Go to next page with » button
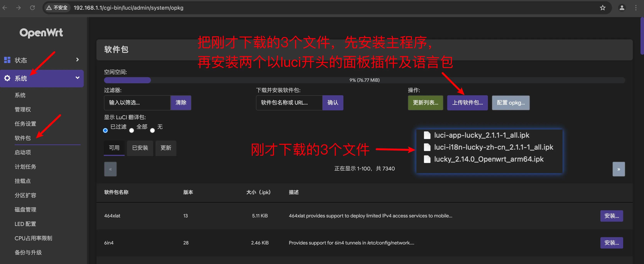Image resolution: width=644 pixels, height=264 pixels. (619, 169)
